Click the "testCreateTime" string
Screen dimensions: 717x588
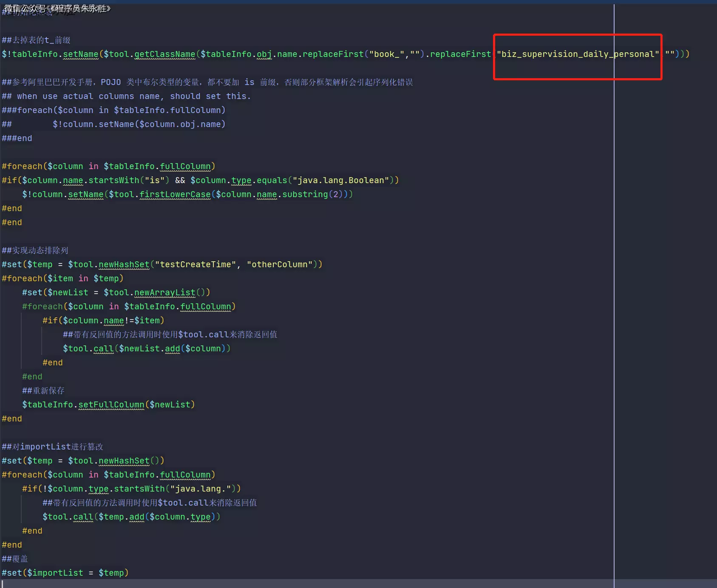click(196, 265)
